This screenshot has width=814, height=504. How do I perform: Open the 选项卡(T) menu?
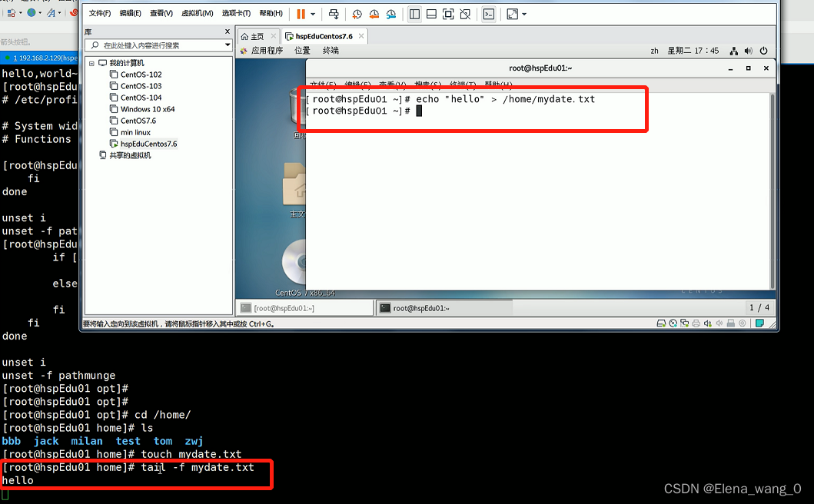pyautogui.click(x=236, y=13)
